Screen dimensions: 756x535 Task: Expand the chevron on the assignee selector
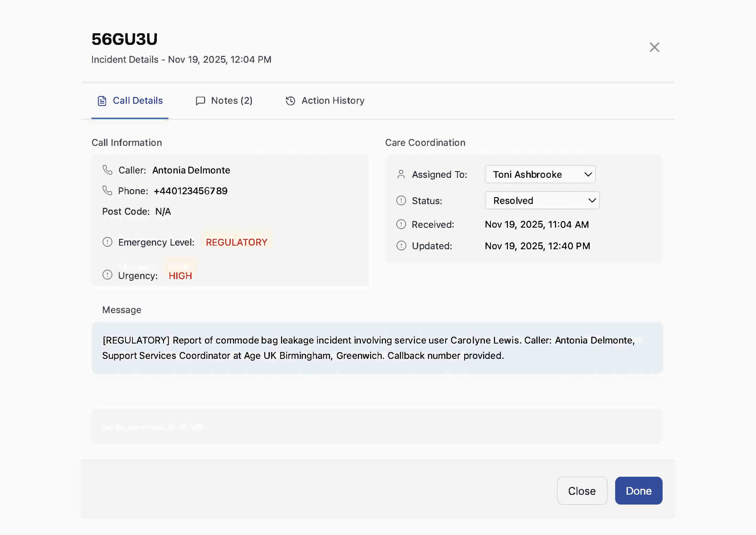[588, 174]
